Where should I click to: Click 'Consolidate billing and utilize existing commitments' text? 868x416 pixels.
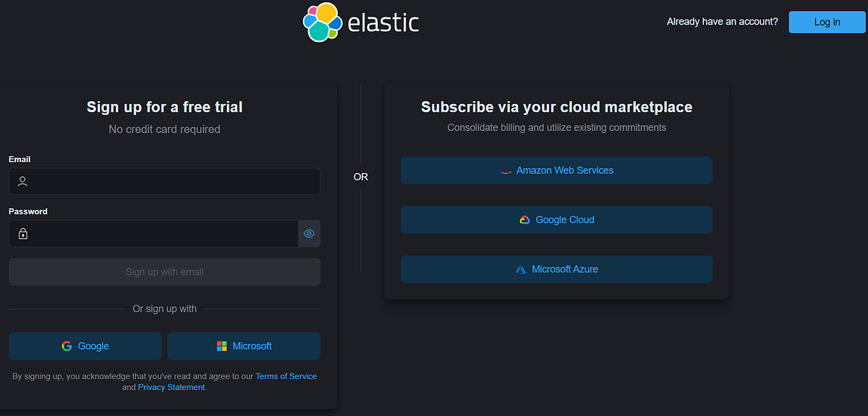pyautogui.click(x=556, y=127)
